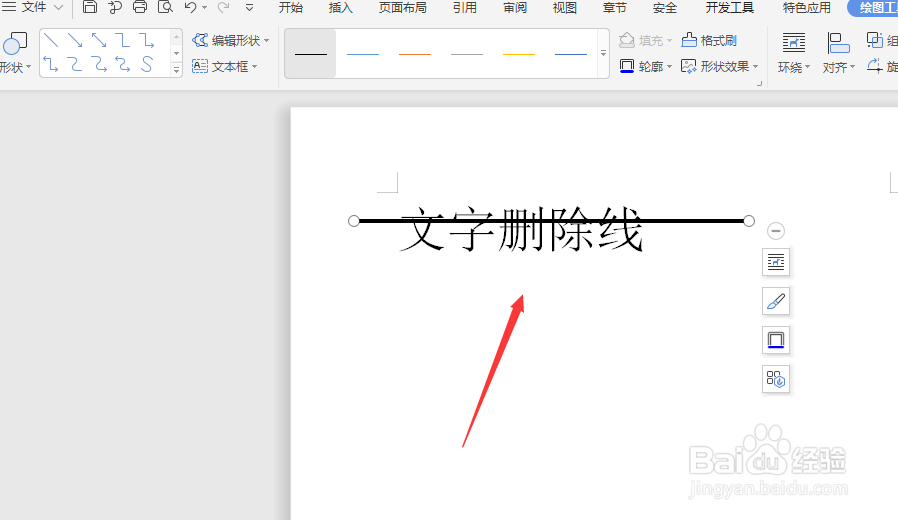This screenshot has width=898, height=520.
Task: Switch to the 开始 tab
Action: click(291, 7)
